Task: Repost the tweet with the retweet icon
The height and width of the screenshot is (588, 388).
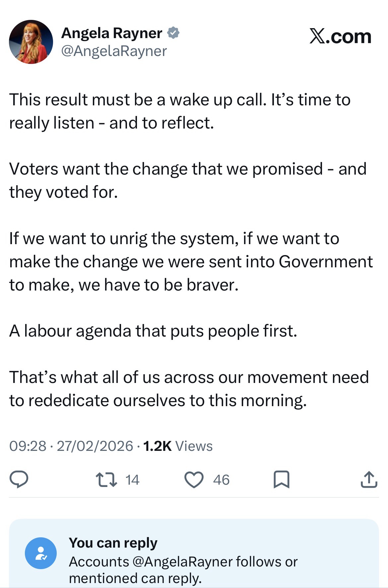Action: coord(106,480)
